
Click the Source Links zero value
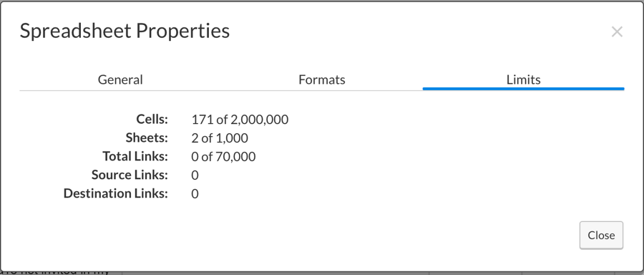(195, 175)
